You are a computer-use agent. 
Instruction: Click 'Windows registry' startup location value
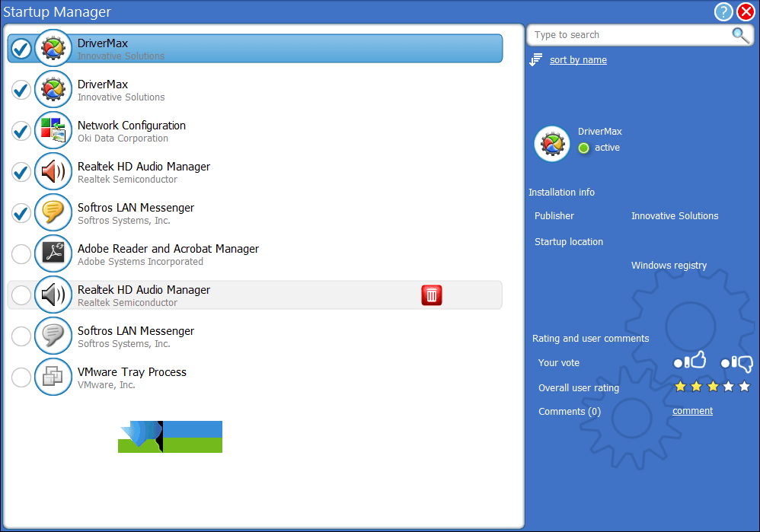click(x=669, y=266)
